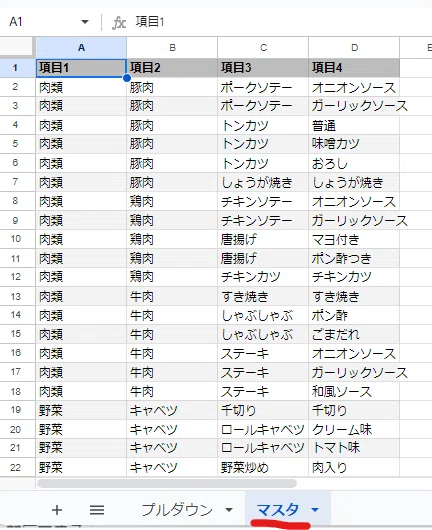Open the all sheets list icon
This screenshot has width=432, height=530.
coord(97,509)
